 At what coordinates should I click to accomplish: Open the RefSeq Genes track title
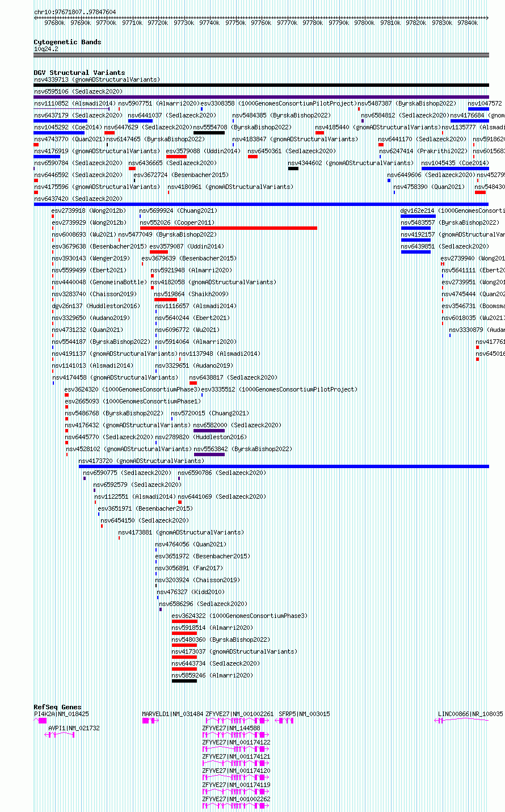point(57,707)
